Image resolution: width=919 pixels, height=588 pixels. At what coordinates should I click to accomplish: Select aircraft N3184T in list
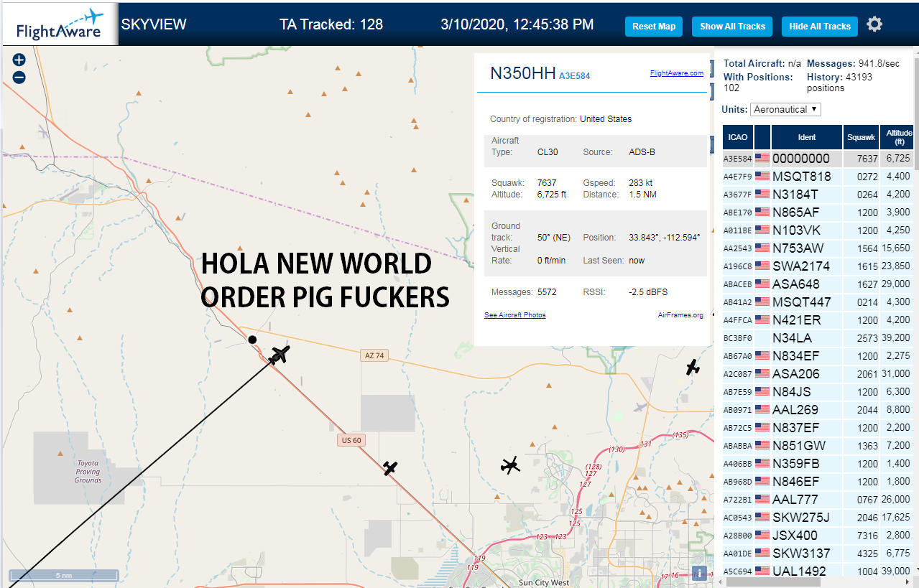coord(818,195)
